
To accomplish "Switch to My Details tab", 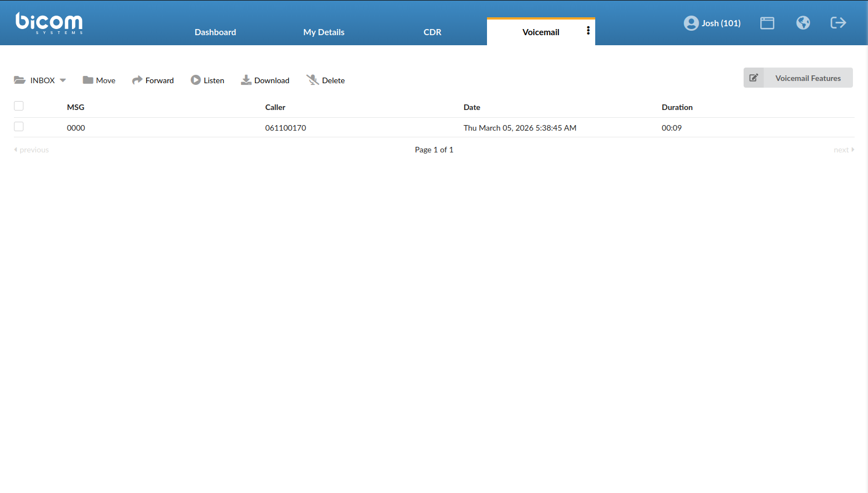I will tap(324, 32).
